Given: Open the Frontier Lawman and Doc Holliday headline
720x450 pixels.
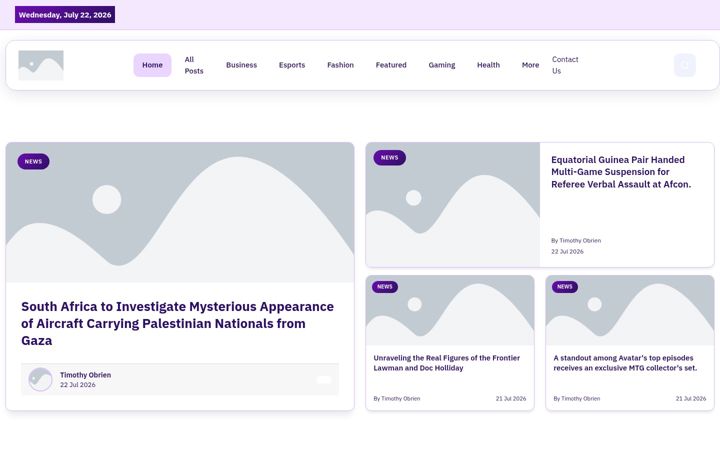Looking at the screenshot, I should pyautogui.click(x=446, y=363).
